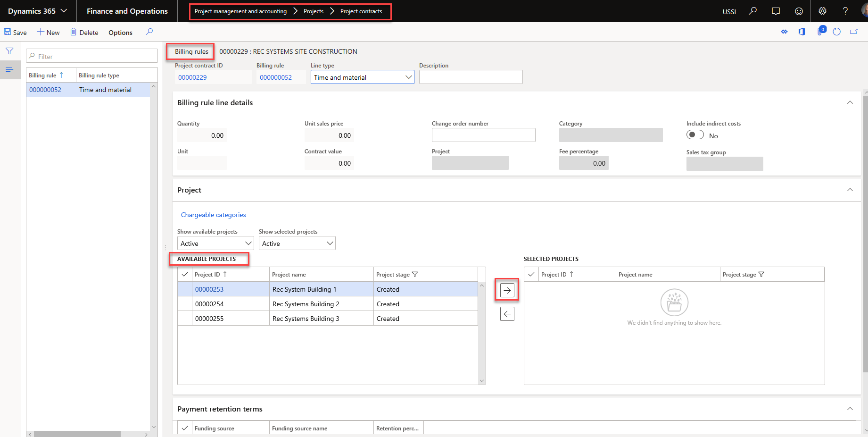Open the Chargeable categories link

click(213, 215)
